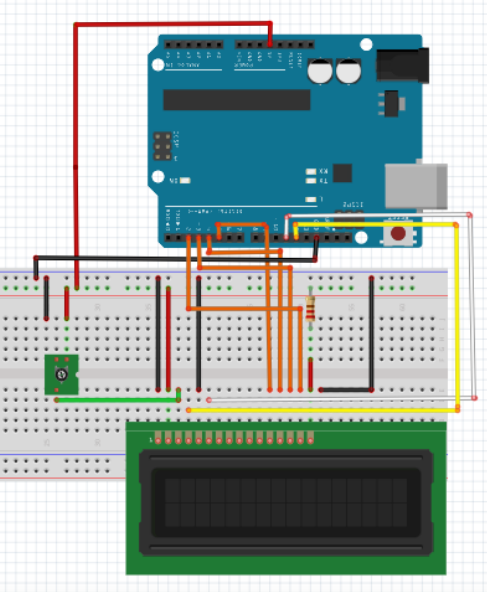The height and width of the screenshot is (592, 487).
Task: Select the resistor on the breadboard
Action: [x=310, y=308]
